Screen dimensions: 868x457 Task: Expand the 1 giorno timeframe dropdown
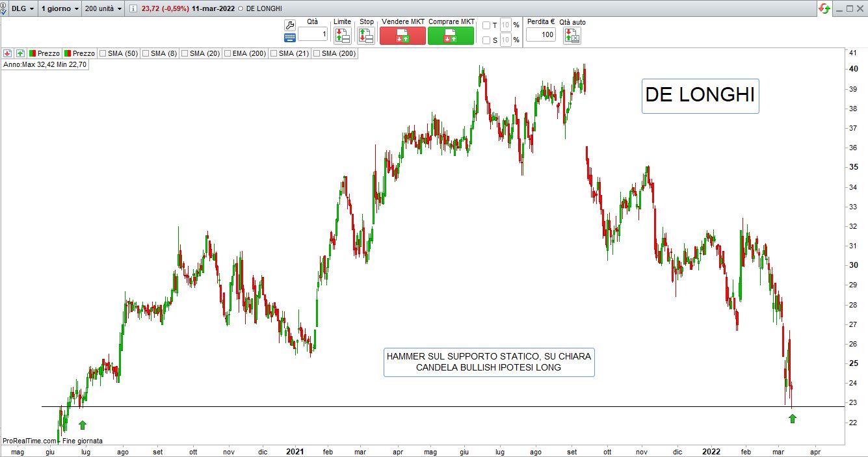point(60,8)
